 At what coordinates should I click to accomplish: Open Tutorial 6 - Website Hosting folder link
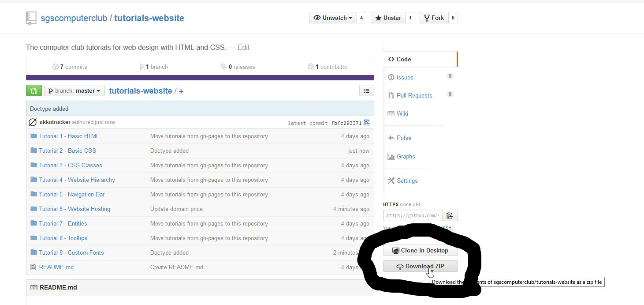point(74,209)
